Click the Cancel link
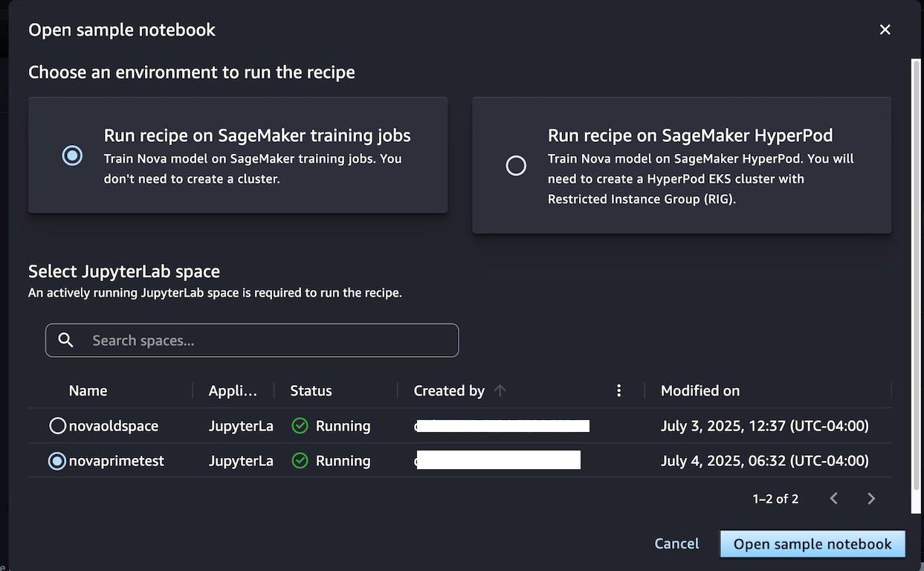Viewport: 924px width, 571px height. (x=676, y=544)
